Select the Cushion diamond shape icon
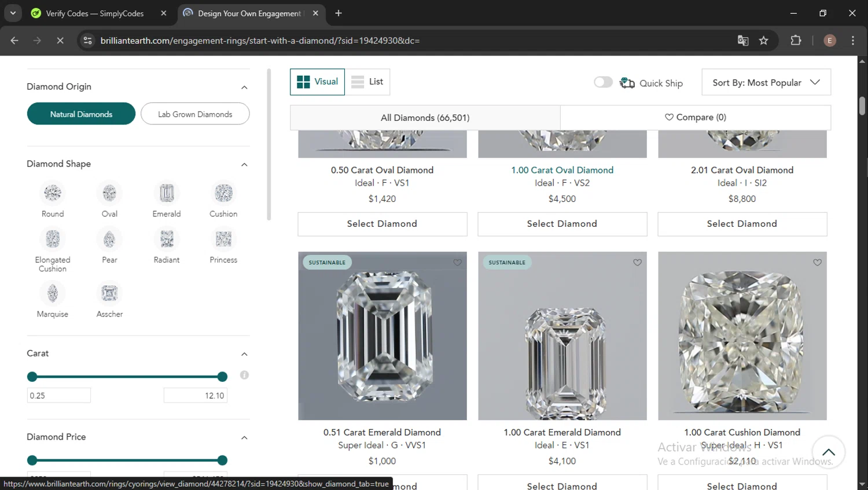The width and height of the screenshot is (868, 490). tap(223, 193)
